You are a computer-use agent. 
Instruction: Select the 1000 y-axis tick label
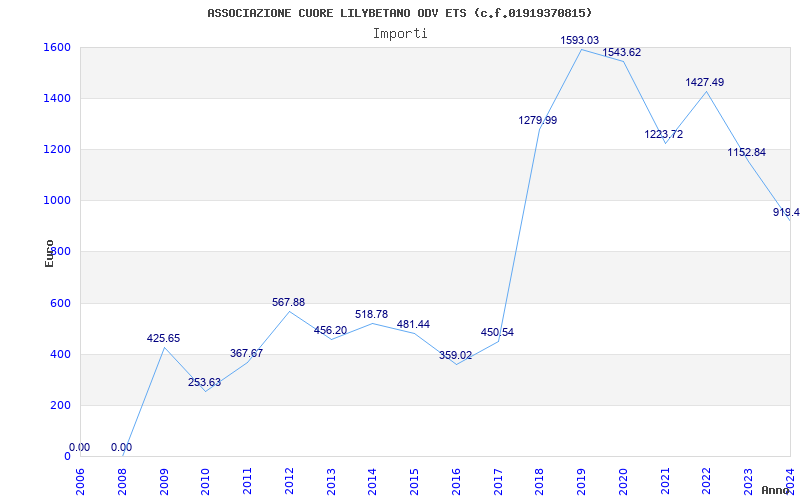pos(57,201)
